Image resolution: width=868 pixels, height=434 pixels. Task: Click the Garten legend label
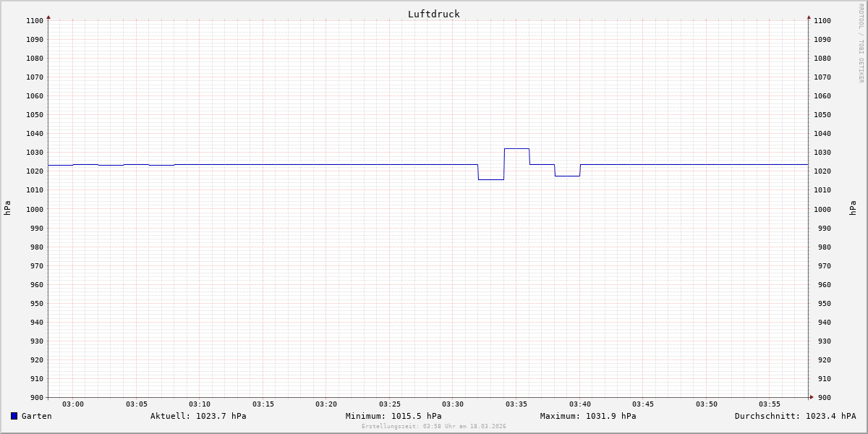click(36, 416)
